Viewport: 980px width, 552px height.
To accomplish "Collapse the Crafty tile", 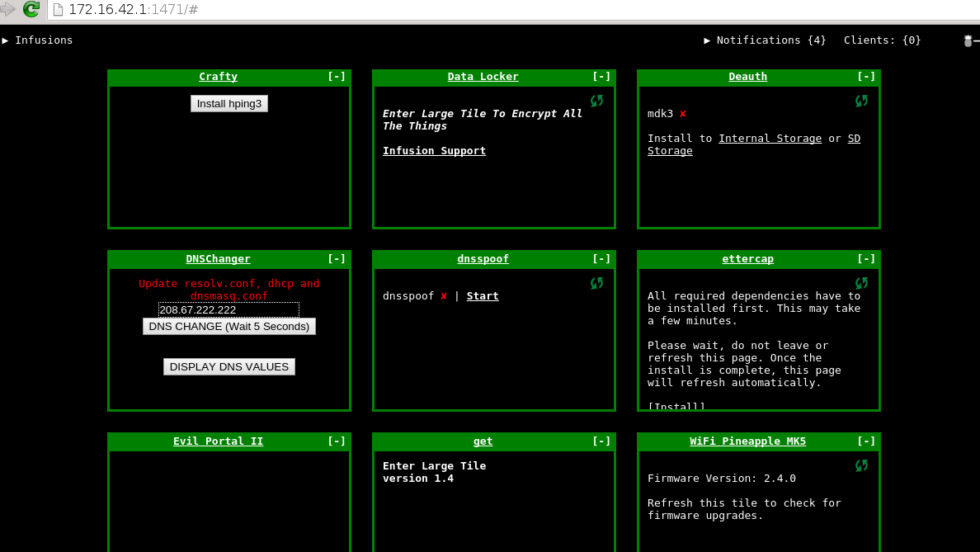I will (337, 76).
